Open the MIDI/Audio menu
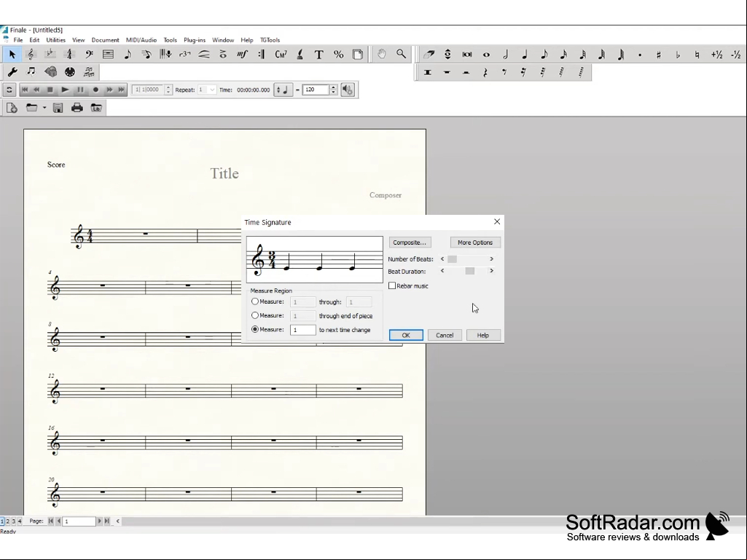Viewport: 747px width, 560px height. (141, 40)
